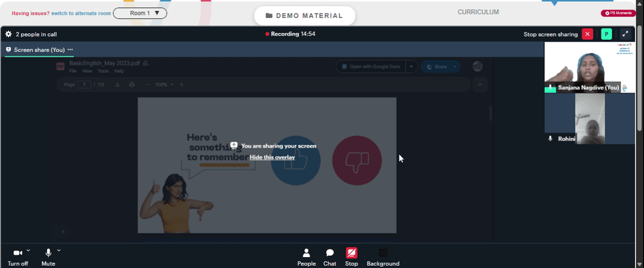Open the 100% zoom level dropdown
The height and width of the screenshot is (268, 644).
point(164,84)
